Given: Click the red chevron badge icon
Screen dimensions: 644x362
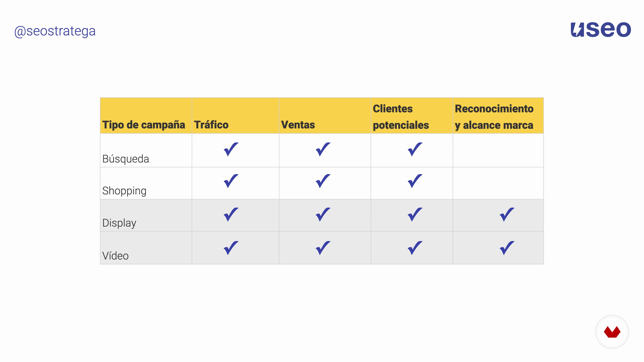Looking at the screenshot, I should click(612, 332).
